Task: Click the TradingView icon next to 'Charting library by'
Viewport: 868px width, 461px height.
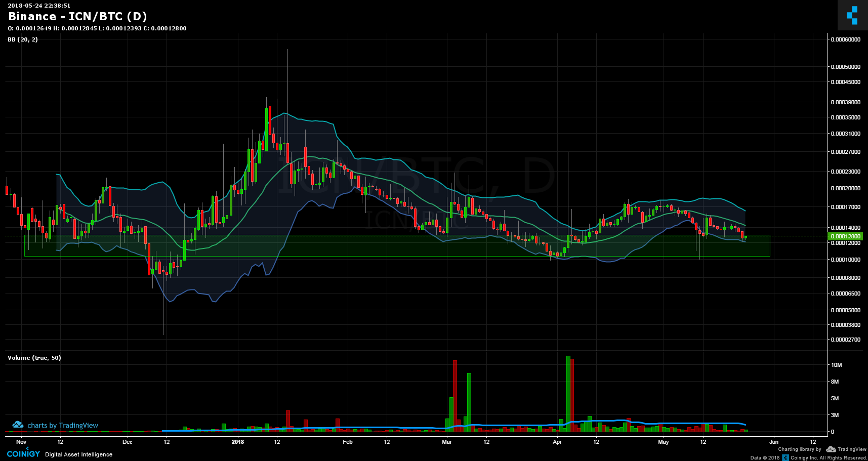Action: click(x=831, y=449)
